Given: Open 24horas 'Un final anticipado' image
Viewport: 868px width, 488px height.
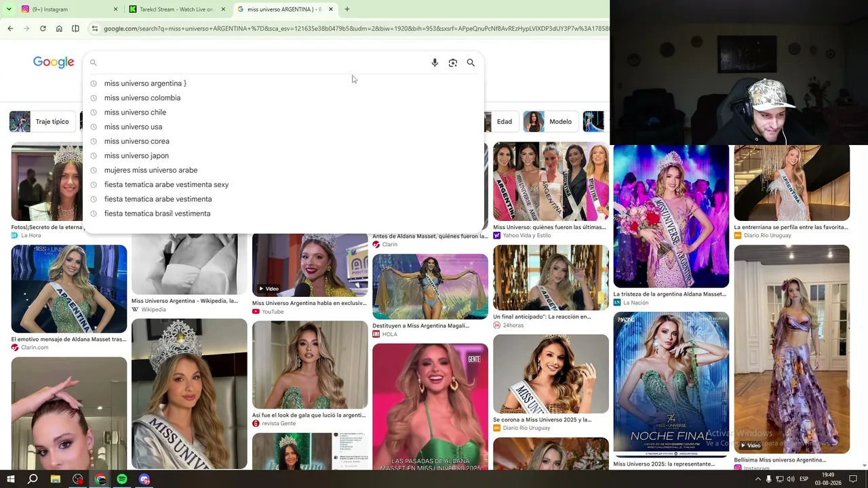Looking at the screenshot, I should point(551,277).
